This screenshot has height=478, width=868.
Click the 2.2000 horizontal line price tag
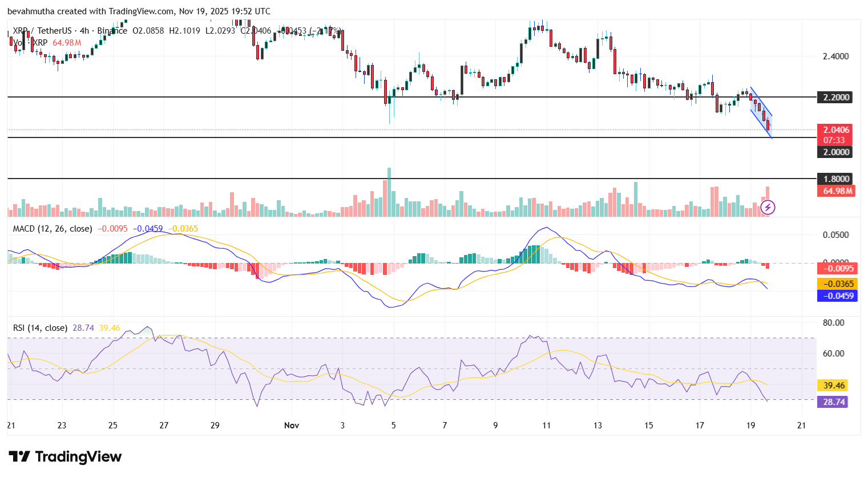pos(835,98)
